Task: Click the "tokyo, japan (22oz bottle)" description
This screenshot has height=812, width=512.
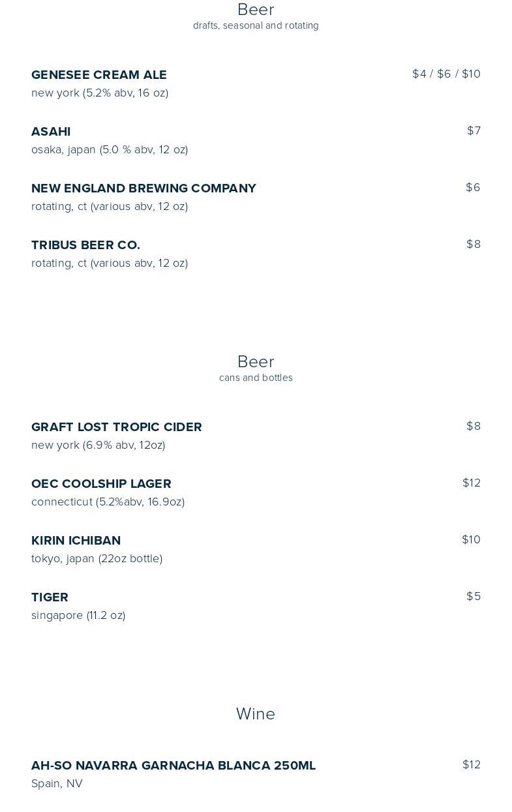Action: tap(97, 559)
